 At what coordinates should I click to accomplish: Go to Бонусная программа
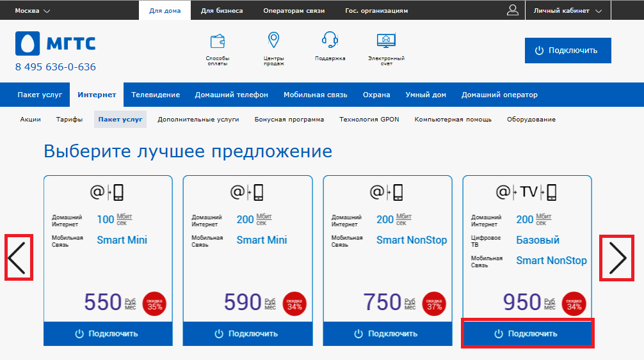coord(289,120)
